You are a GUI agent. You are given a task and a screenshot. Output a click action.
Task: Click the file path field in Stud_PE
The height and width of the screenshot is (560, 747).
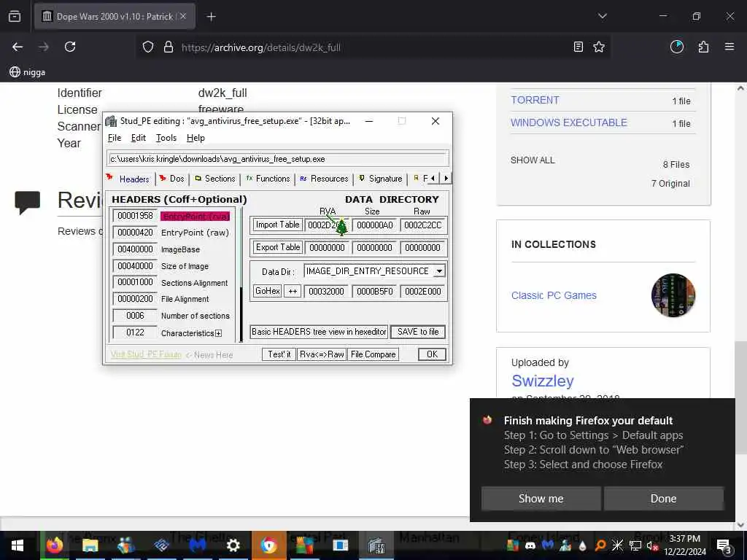click(x=278, y=159)
